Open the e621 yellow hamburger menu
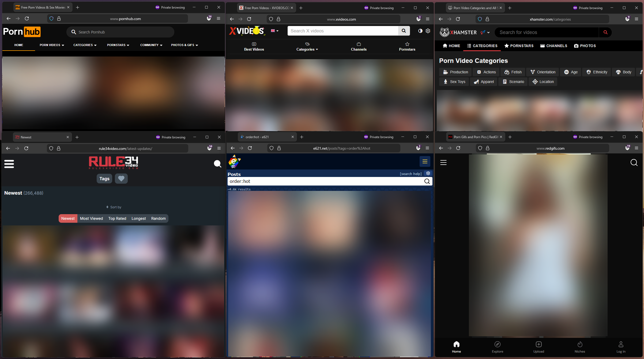Image resolution: width=644 pixels, height=359 pixels. [425, 161]
